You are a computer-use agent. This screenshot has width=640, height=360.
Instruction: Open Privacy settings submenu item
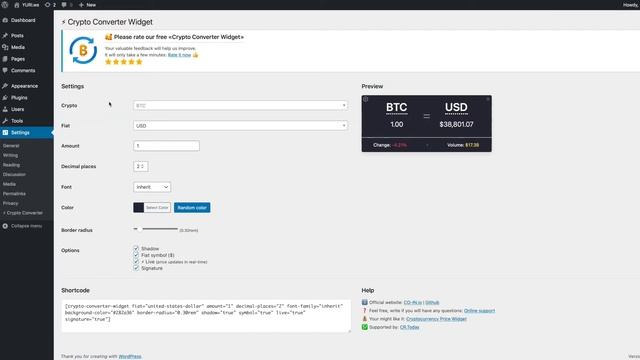[11, 203]
